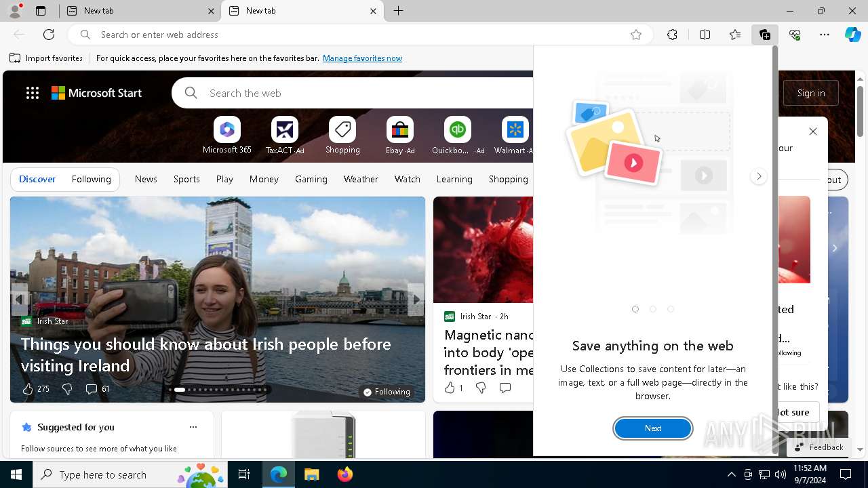Open the Quickbooks ad shortcut tile
Screen dimensions: 868x488
[x=458, y=136]
